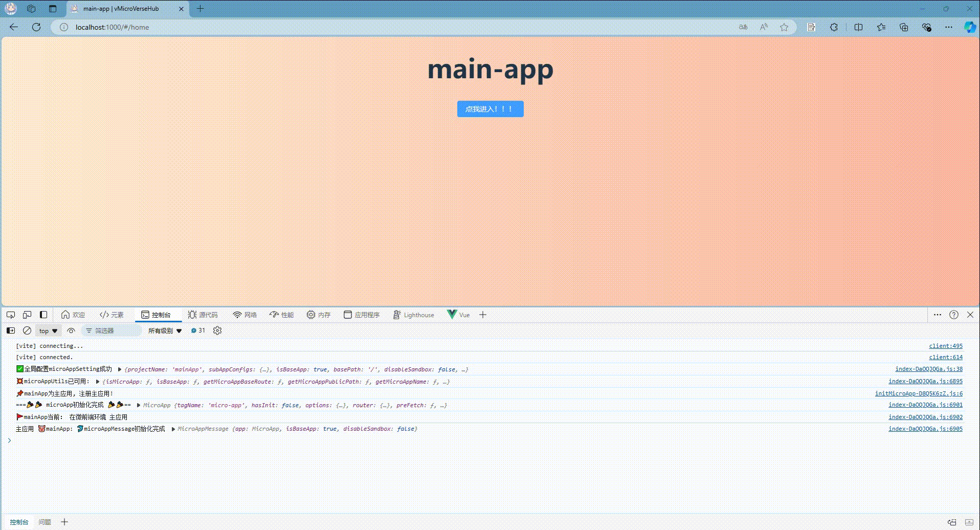The height and width of the screenshot is (530, 980).
Task: Add this page to favorites
Action: [x=784, y=27]
